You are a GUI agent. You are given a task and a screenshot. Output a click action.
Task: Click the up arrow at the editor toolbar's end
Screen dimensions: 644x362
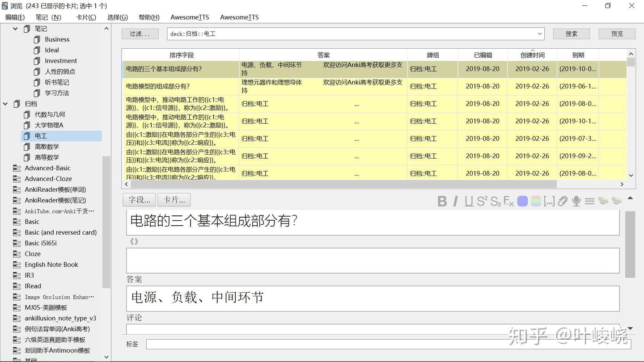coord(630,198)
